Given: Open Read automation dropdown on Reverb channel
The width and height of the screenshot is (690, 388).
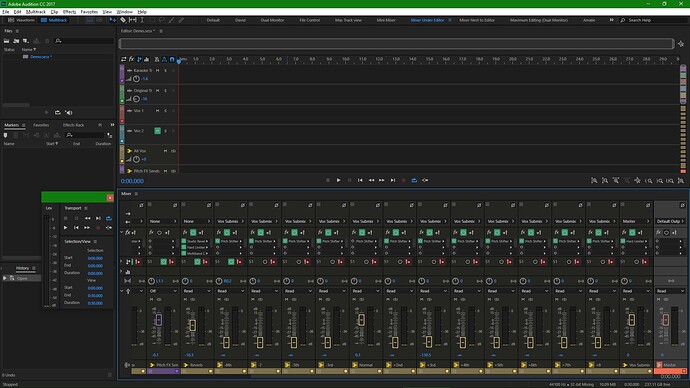Looking at the screenshot, I should (x=197, y=291).
